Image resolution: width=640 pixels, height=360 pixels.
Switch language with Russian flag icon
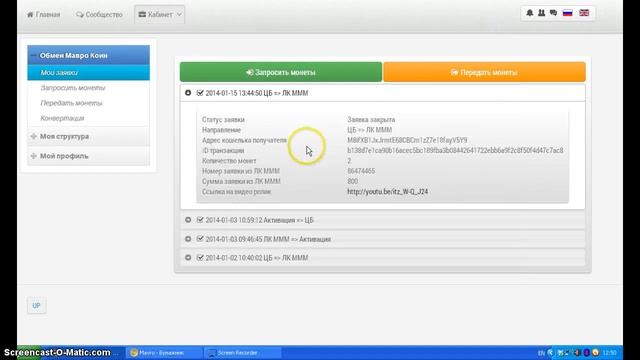[567, 13]
